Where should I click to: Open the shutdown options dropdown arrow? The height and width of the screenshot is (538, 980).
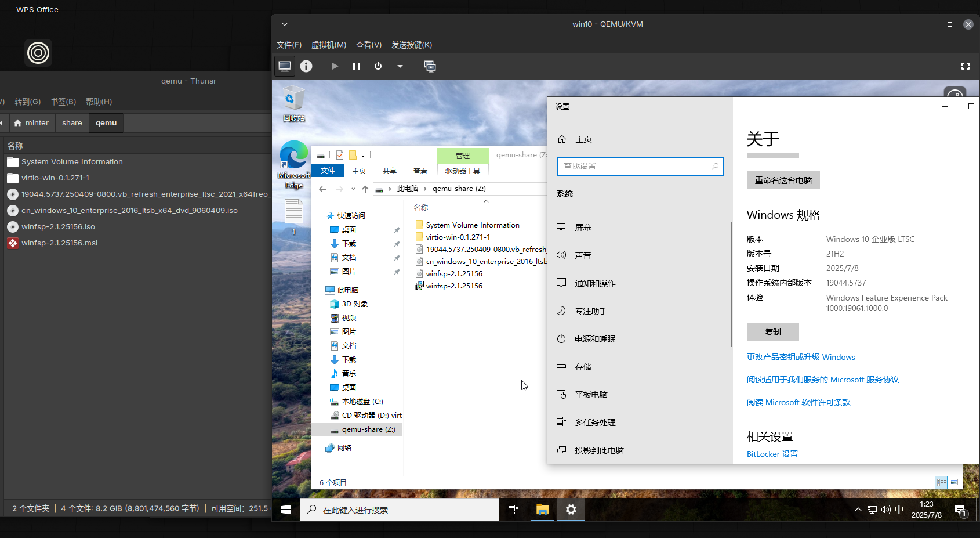[400, 66]
